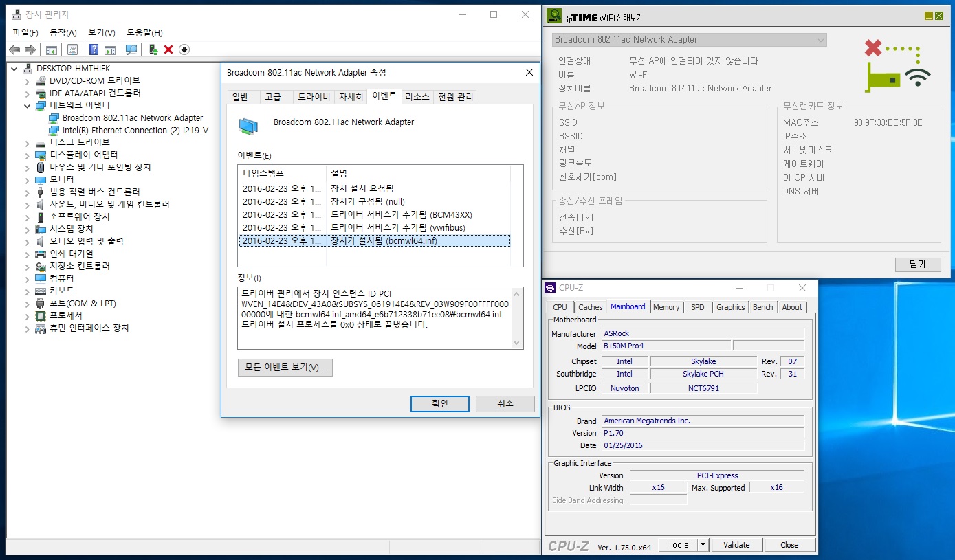Click the 키보드 category icon

(41, 291)
